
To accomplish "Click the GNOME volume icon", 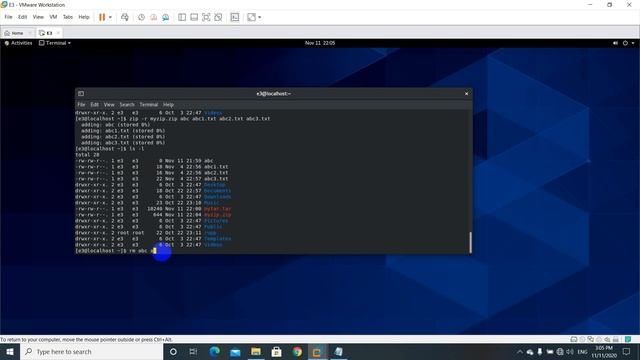I will click(x=615, y=43).
